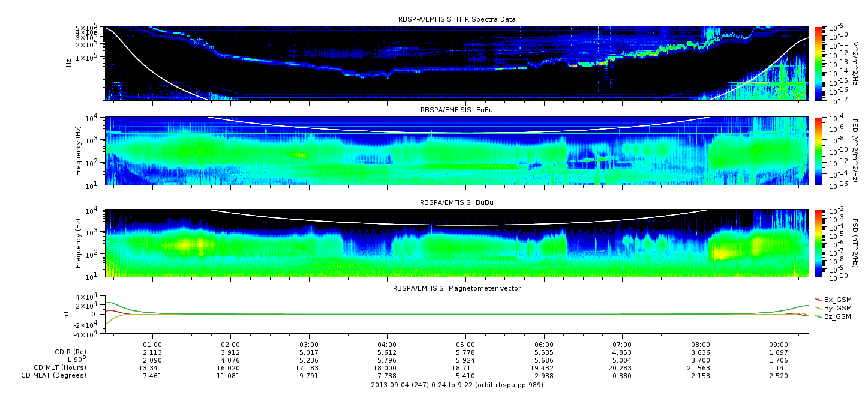Click the Bx_GSM legend entry

point(837,300)
